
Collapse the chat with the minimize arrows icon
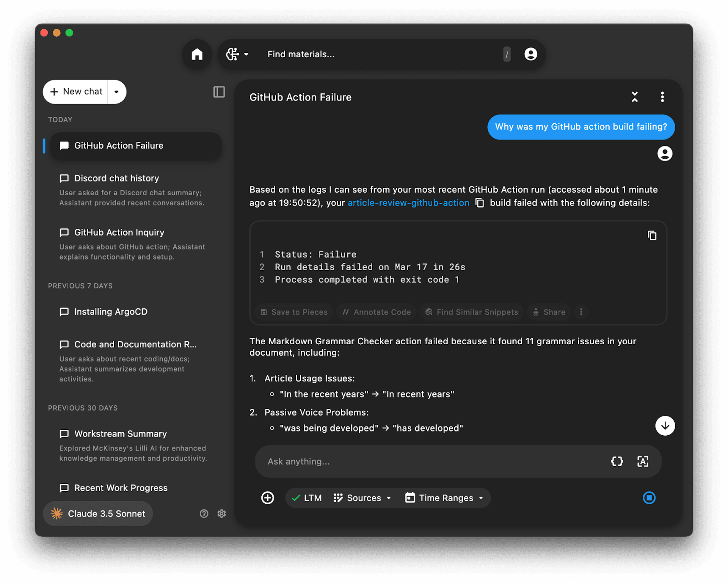point(635,97)
